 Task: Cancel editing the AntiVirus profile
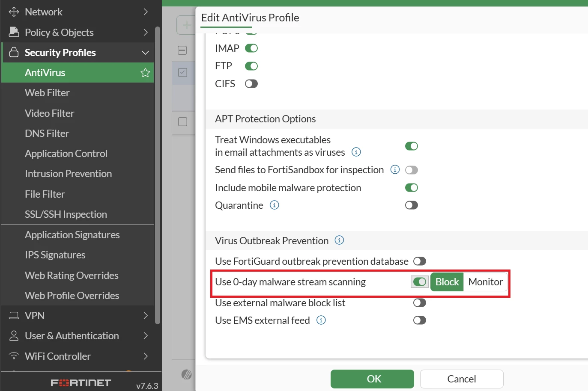(462, 379)
